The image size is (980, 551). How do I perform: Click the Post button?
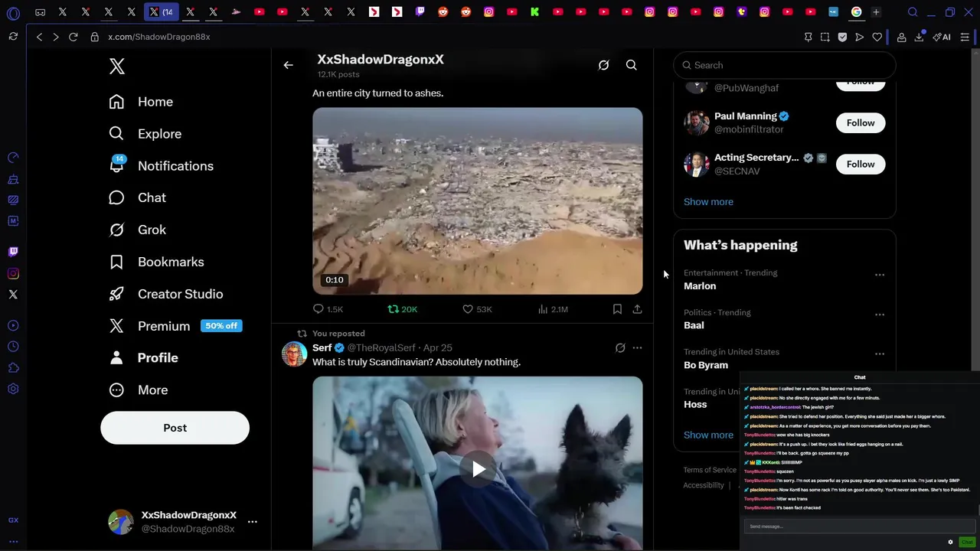(175, 428)
